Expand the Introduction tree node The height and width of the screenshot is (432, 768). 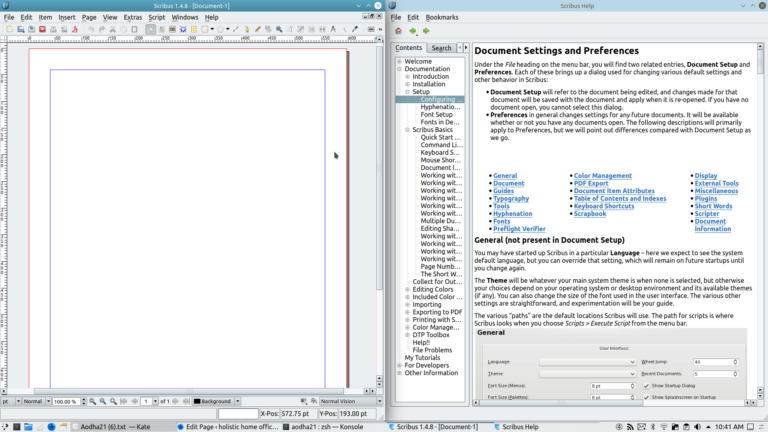point(408,77)
